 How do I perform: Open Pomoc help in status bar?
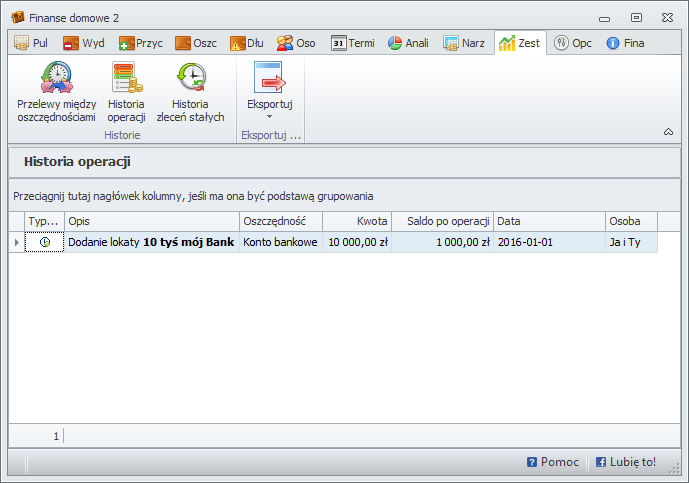coord(552,462)
